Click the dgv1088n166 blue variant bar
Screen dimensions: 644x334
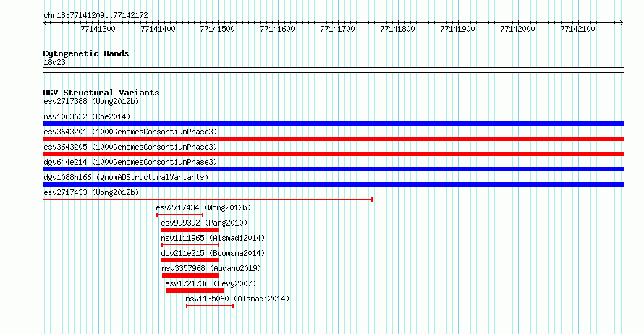click(x=333, y=184)
